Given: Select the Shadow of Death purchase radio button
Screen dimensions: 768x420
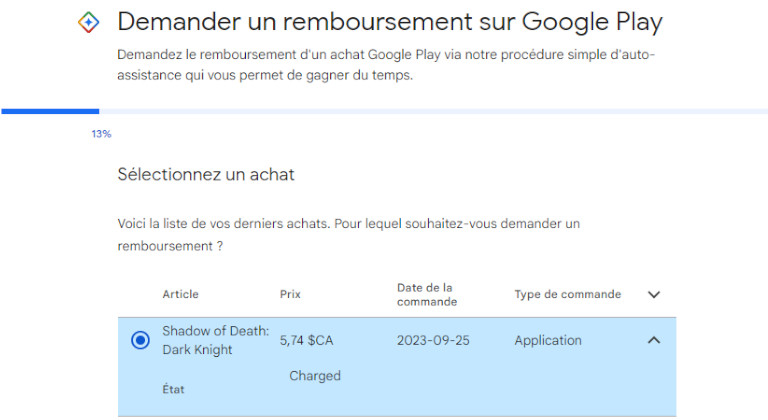Looking at the screenshot, I should (140, 340).
